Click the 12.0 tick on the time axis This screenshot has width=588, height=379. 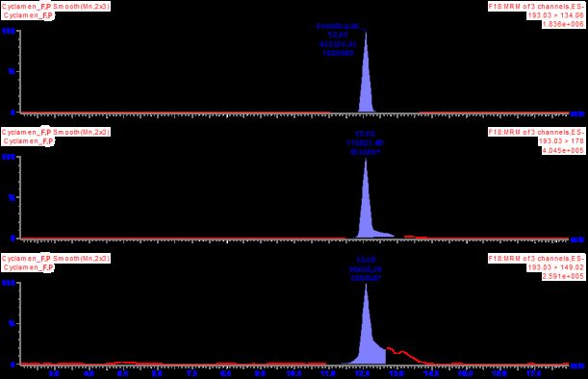click(362, 374)
